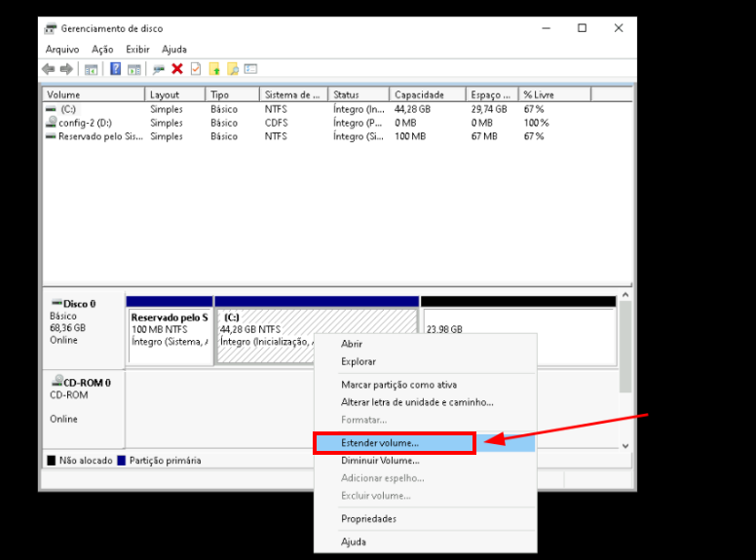Click the 67 MB free space cell

tap(484, 136)
